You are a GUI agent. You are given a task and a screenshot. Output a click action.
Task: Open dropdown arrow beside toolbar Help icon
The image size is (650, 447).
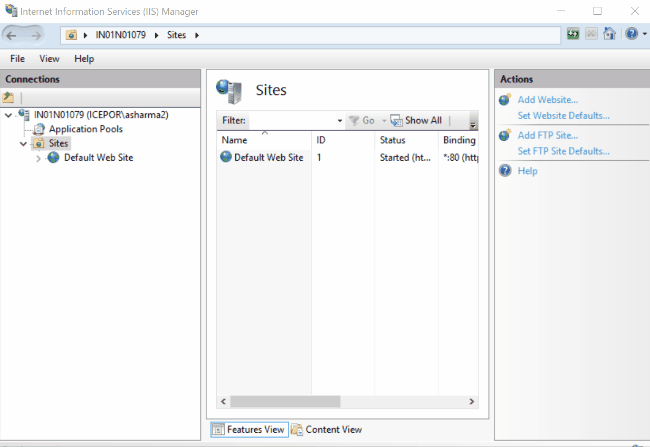[x=645, y=34]
